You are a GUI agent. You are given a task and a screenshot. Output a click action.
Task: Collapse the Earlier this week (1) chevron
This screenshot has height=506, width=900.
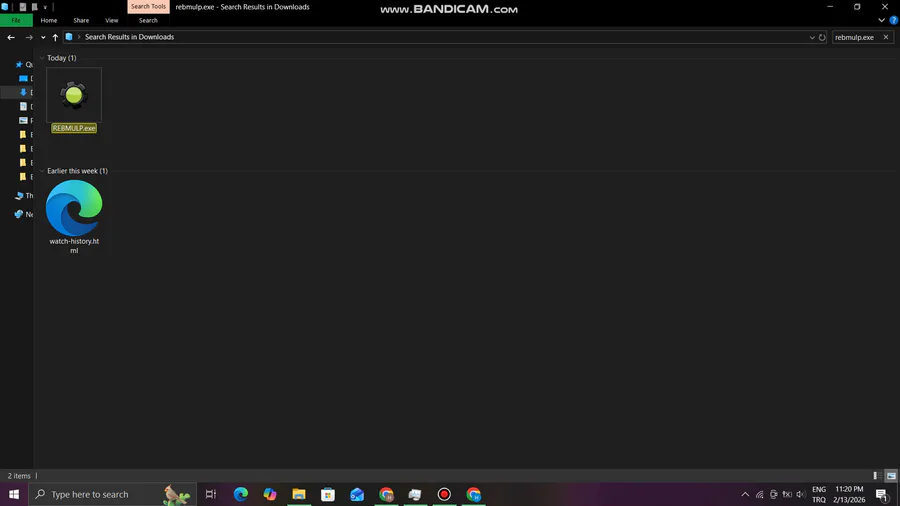pyautogui.click(x=42, y=171)
